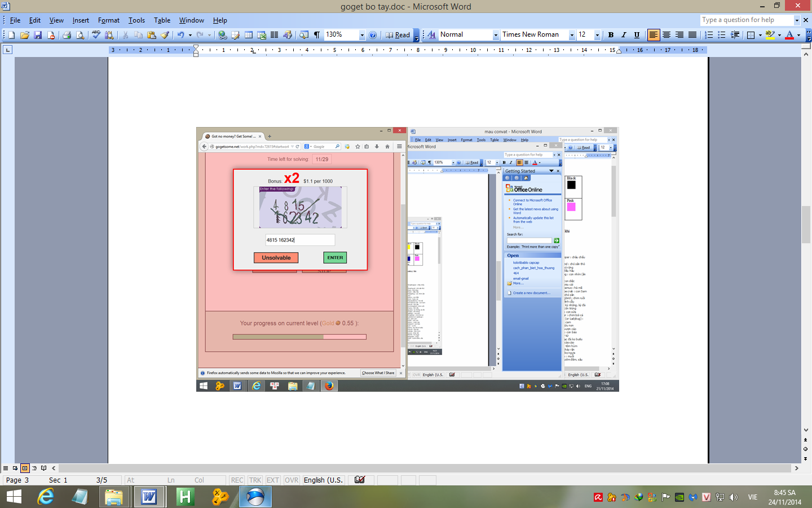Image resolution: width=812 pixels, height=508 pixels.
Task: Show the Drawing toolbar
Action: 288,35
